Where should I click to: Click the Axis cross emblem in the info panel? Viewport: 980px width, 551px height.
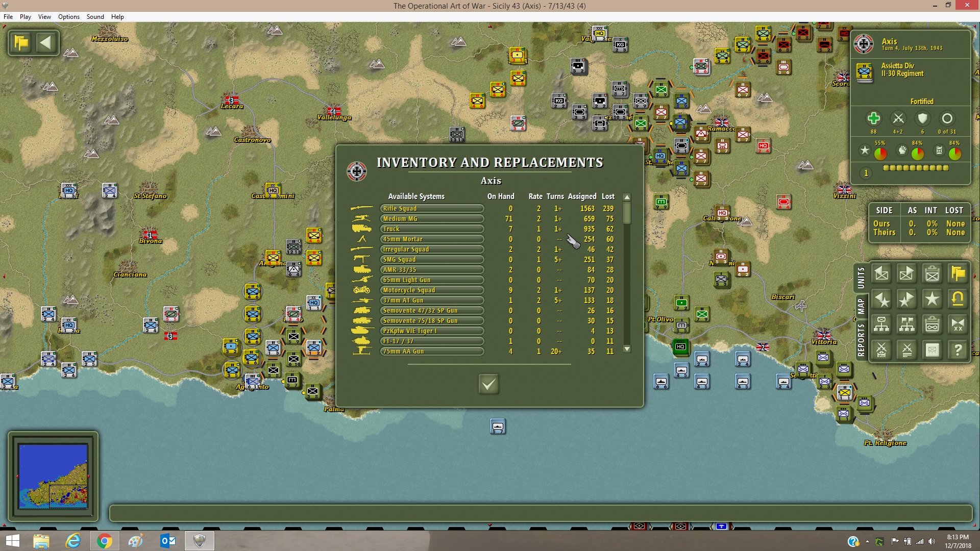click(864, 44)
